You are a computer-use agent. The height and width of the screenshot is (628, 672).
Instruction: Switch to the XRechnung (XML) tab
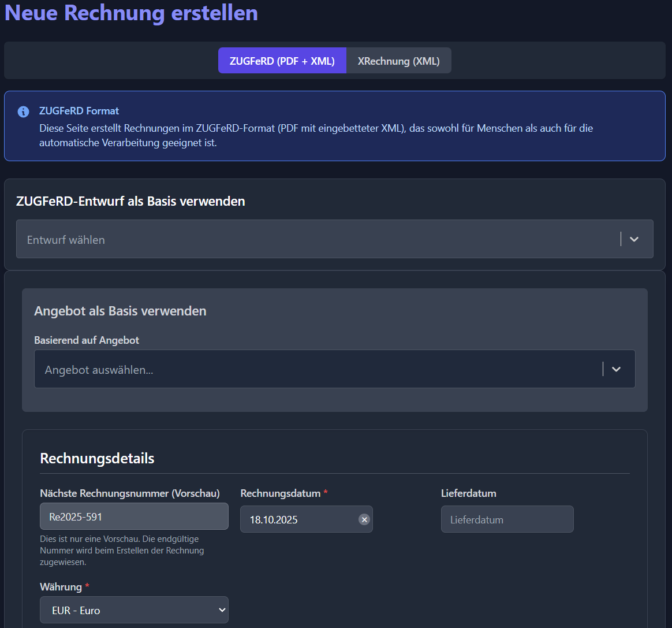(x=398, y=60)
